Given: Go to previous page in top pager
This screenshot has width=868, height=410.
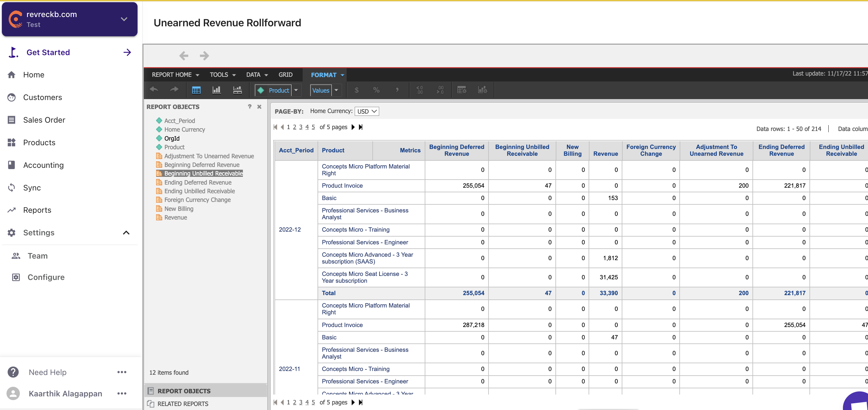Looking at the screenshot, I should 283,127.
